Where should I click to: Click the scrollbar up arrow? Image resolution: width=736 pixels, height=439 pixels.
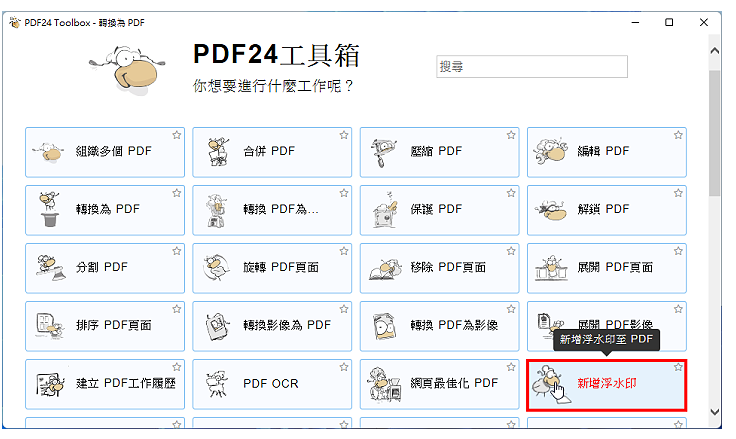pyautogui.click(x=715, y=51)
